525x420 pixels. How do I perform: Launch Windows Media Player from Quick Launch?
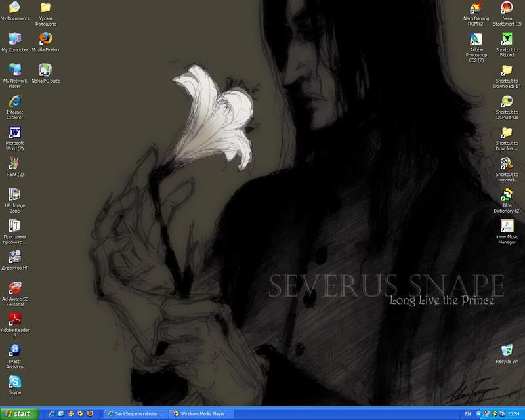point(80,414)
